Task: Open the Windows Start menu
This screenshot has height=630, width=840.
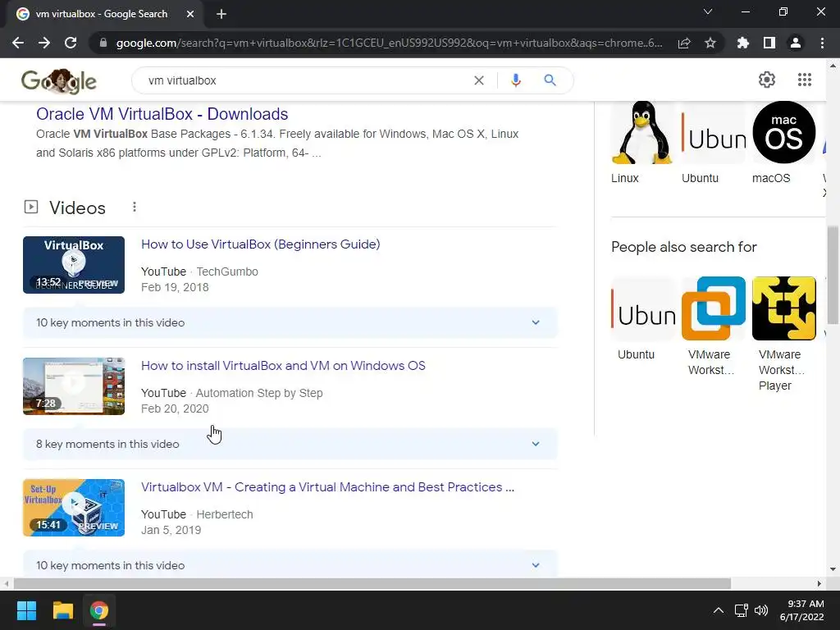Action: coord(26,610)
